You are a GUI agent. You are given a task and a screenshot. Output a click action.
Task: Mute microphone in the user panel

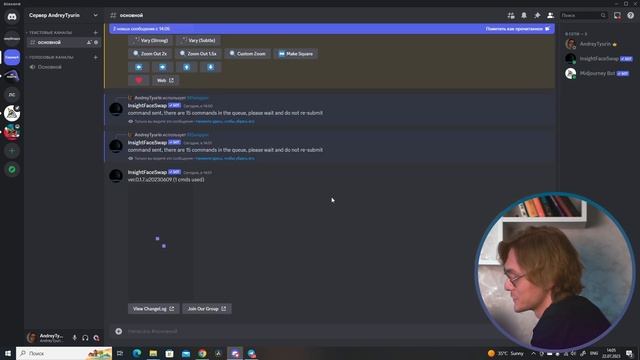point(74,338)
